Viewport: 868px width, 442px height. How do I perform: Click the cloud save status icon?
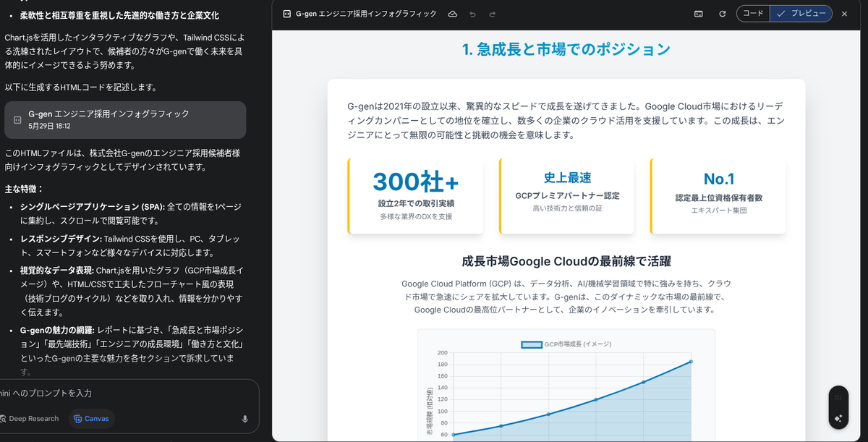pyautogui.click(x=453, y=14)
